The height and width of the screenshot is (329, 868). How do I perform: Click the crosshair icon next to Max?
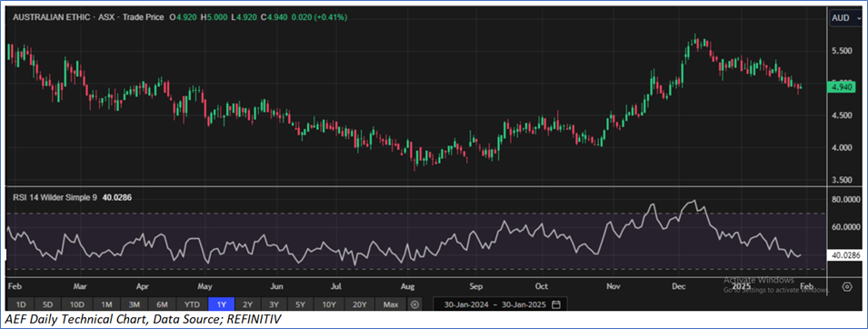(415, 304)
